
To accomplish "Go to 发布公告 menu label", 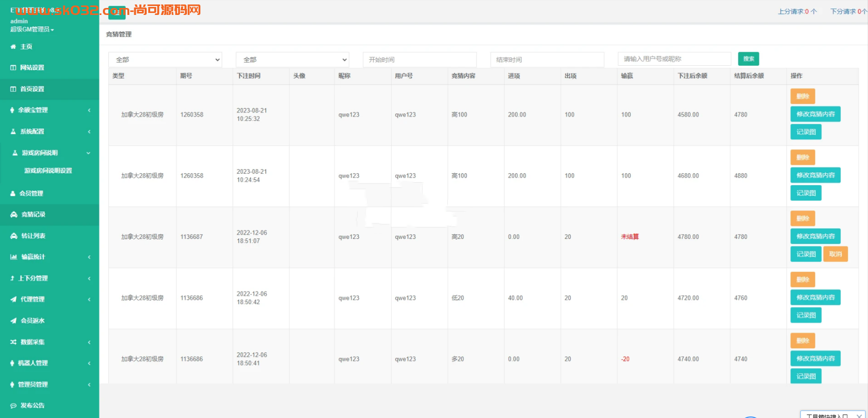I will 32,406.
